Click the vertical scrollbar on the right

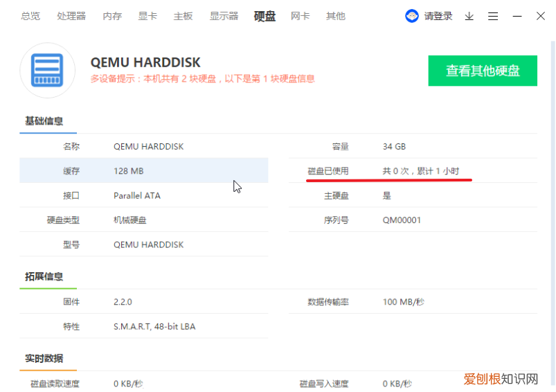(x=553, y=213)
